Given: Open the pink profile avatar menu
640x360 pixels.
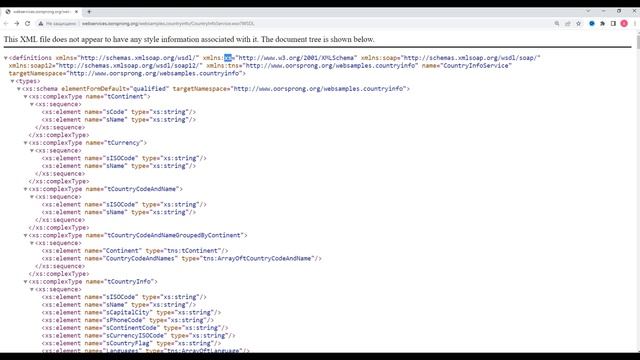Looking at the screenshot, I should [x=624, y=24].
